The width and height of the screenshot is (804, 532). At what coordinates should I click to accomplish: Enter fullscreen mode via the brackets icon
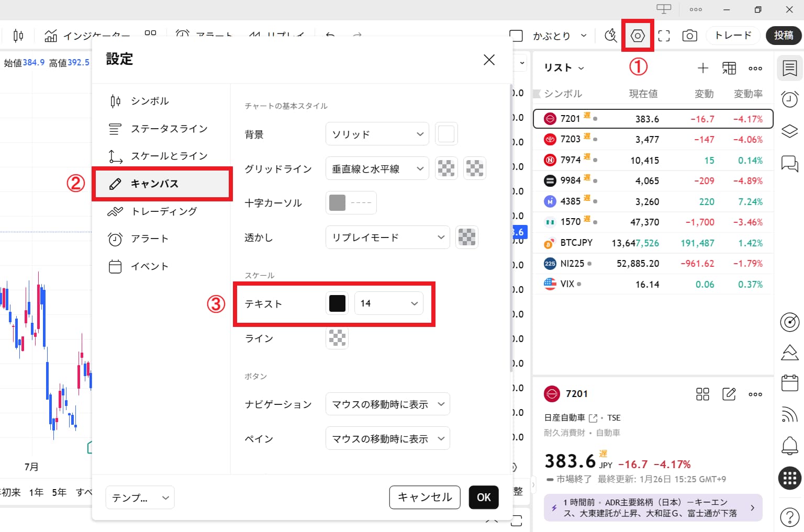coord(664,35)
